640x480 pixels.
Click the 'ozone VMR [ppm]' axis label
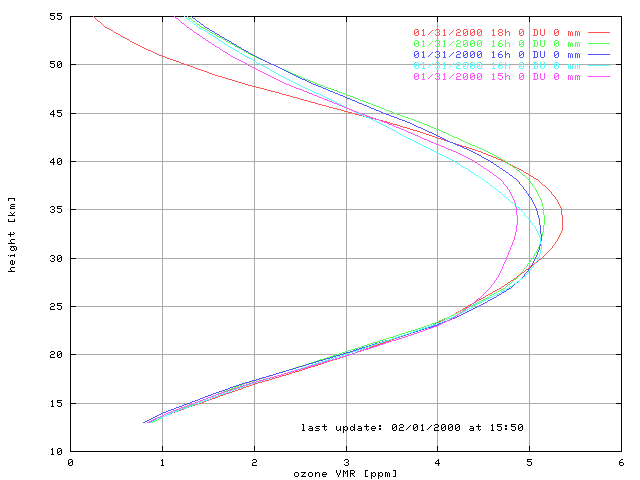click(x=345, y=474)
